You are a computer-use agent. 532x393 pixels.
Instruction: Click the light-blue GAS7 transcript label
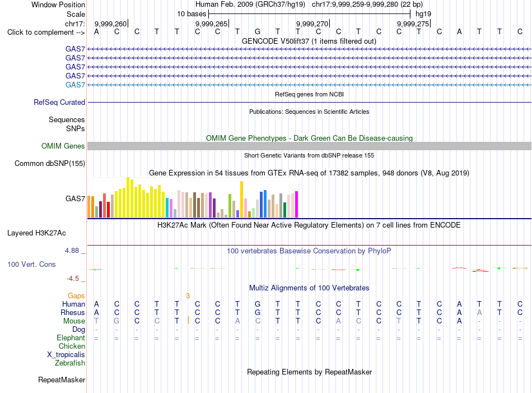pos(76,85)
